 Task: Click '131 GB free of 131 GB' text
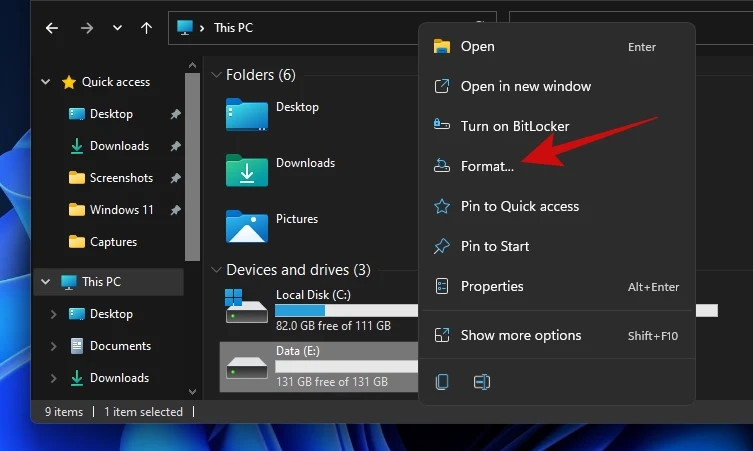pyautogui.click(x=332, y=382)
